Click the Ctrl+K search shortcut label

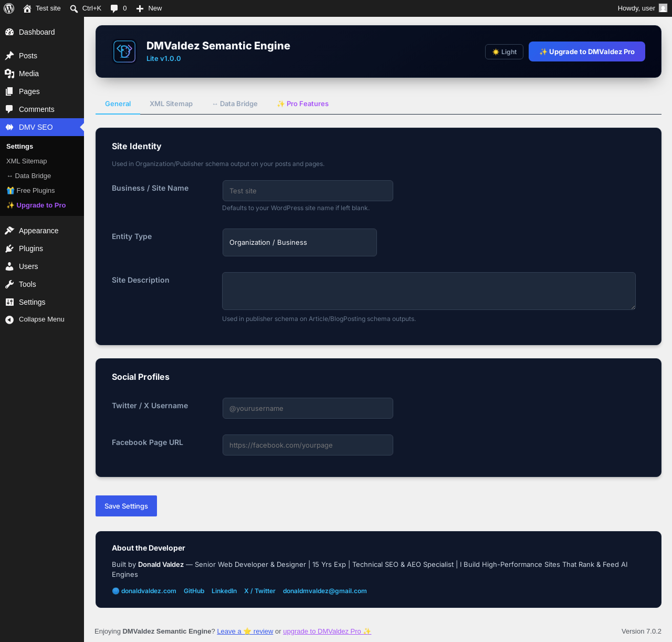(92, 8)
